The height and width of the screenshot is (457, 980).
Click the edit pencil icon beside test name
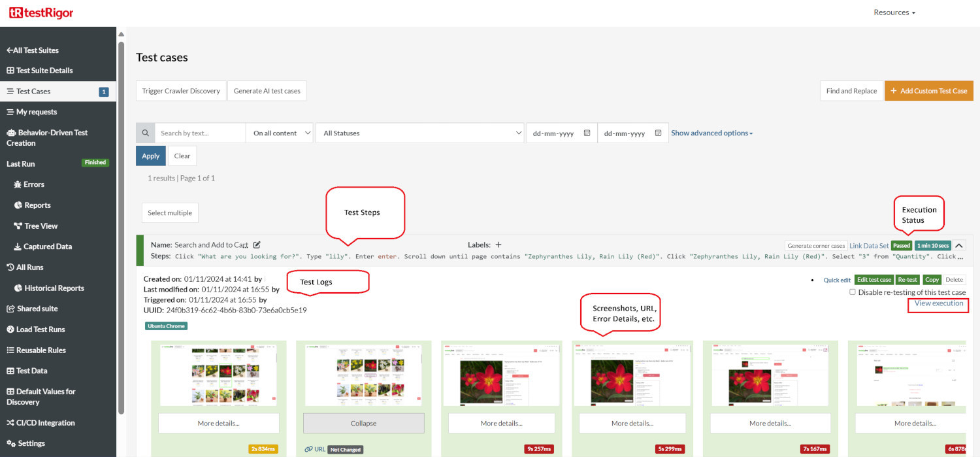pyautogui.click(x=257, y=245)
